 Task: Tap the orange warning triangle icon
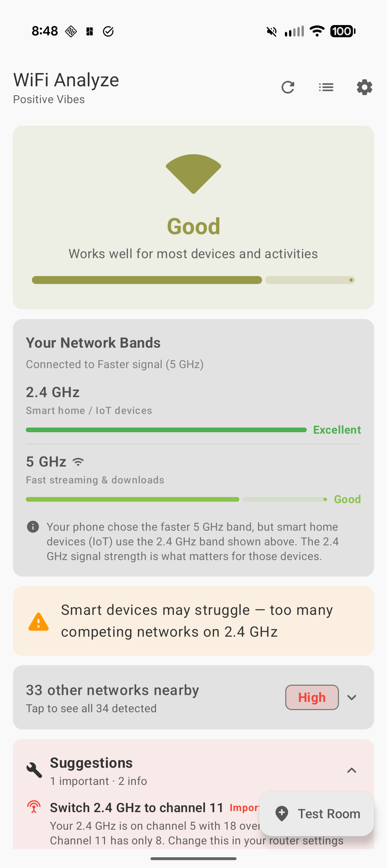click(38, 622)
